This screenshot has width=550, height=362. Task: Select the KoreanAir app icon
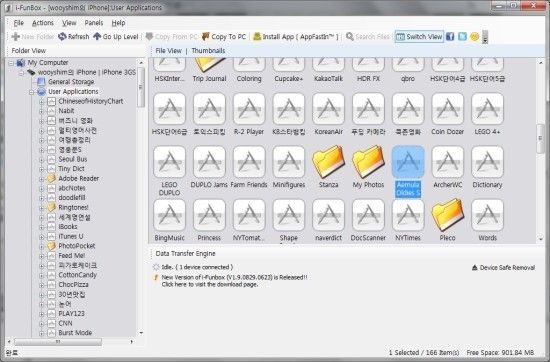pos(328,109)
